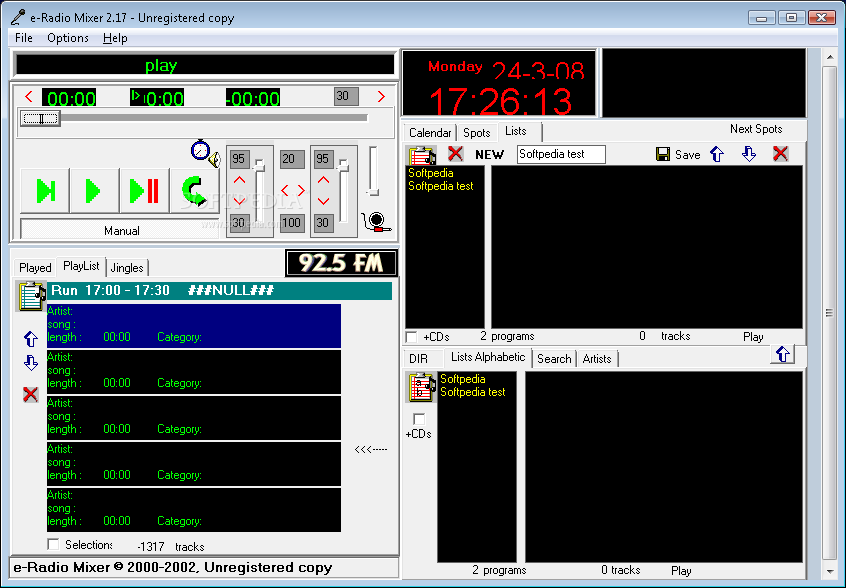Viewport: 846px width, 588px height.
Task: Click the red right arrow next to the 30 box
Action: (x=381, y=97)
